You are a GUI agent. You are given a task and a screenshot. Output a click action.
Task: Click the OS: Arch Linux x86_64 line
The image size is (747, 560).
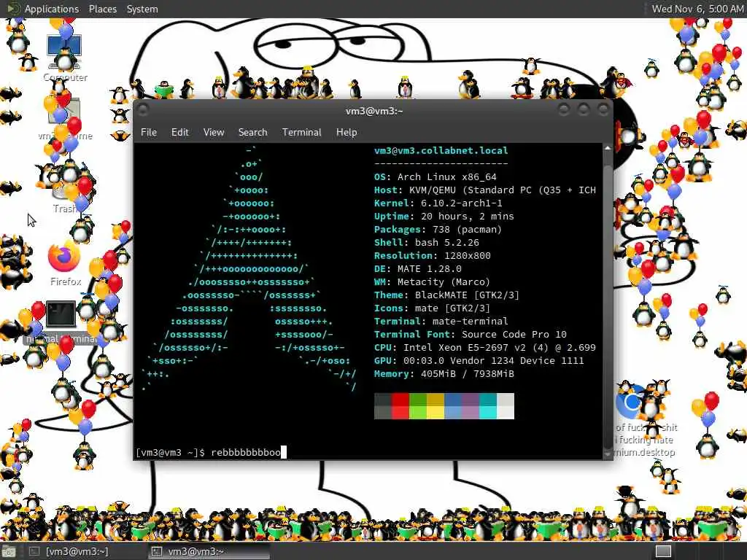pos(435,176)
